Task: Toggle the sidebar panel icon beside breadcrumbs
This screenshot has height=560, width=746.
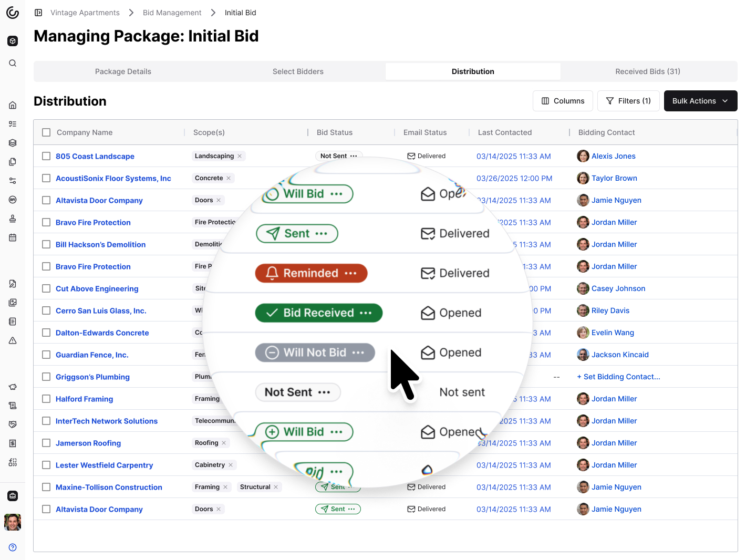Action: pos(38,13)
